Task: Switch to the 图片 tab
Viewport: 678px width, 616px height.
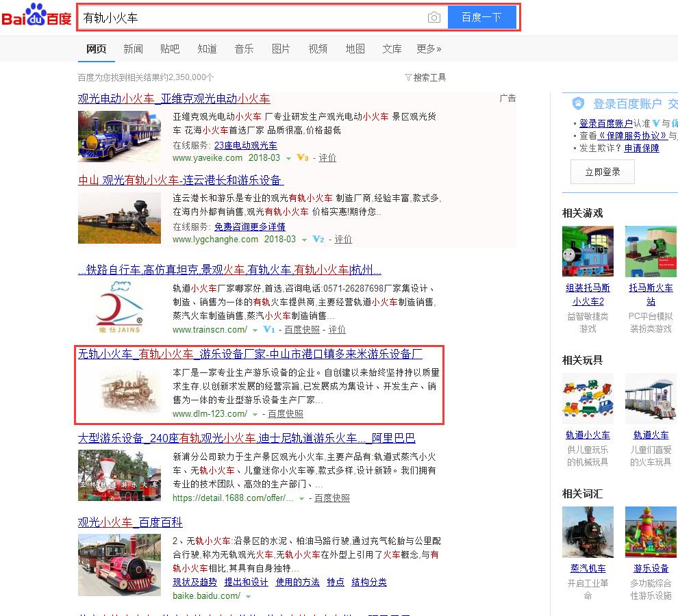Action: [x=281, y=49]
